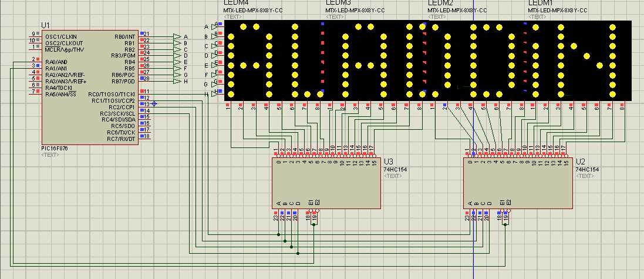Select output terminal A beside RB0/INT

(x=177, y=36)
